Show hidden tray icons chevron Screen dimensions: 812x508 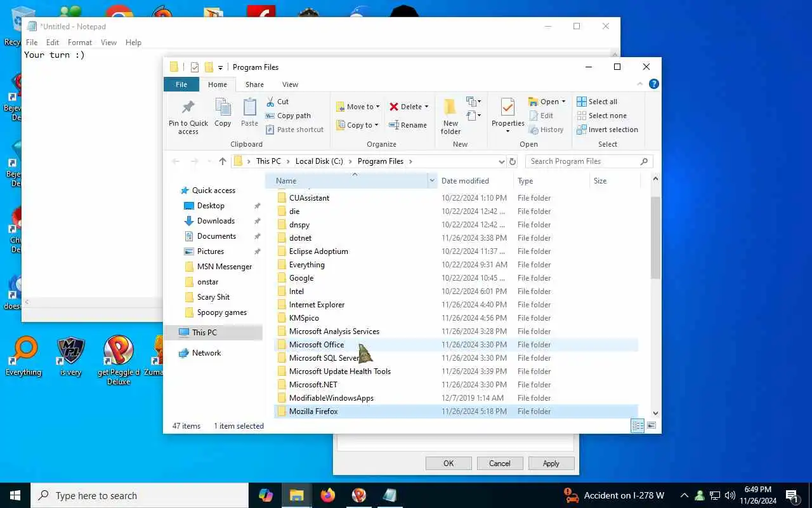point(684,495)
